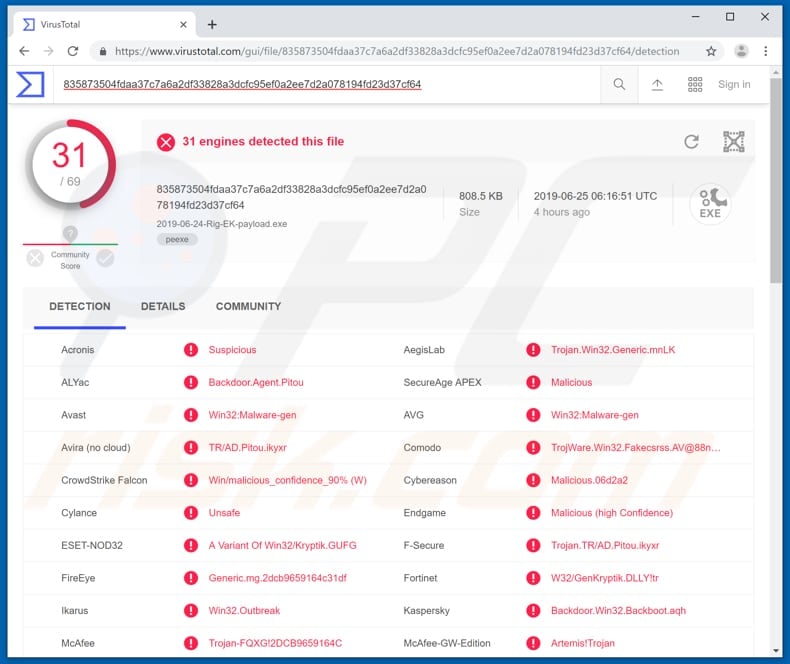This screenshot has width=790, height=664.
Task: Click the VirusTotal sigma logo
Action: pyautogui.click(x=30, y=84)
